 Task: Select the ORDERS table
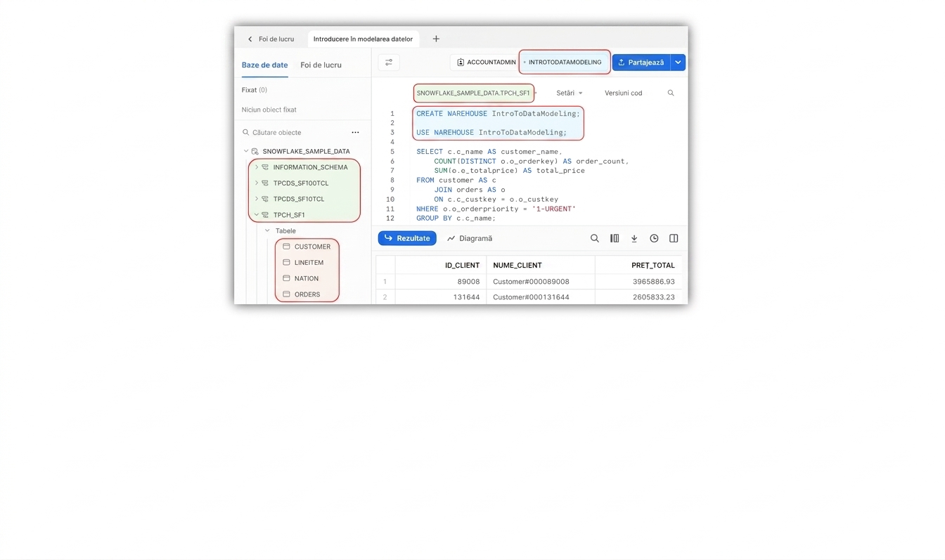(x=307, y=294)
